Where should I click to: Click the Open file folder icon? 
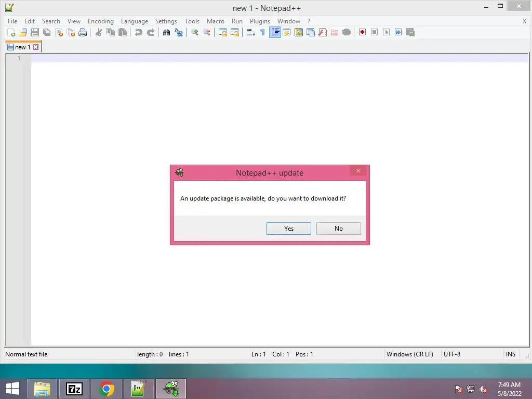(x=23, y=32)
